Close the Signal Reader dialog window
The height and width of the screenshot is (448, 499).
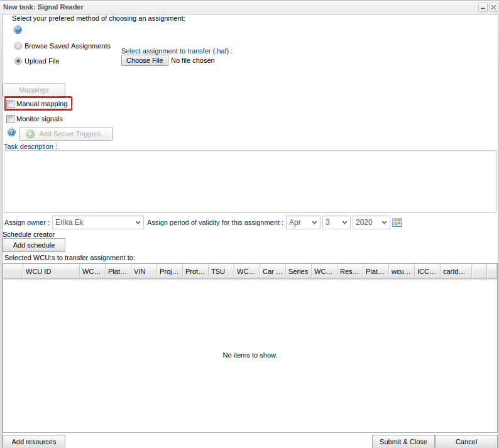click(x=493, y=7)
